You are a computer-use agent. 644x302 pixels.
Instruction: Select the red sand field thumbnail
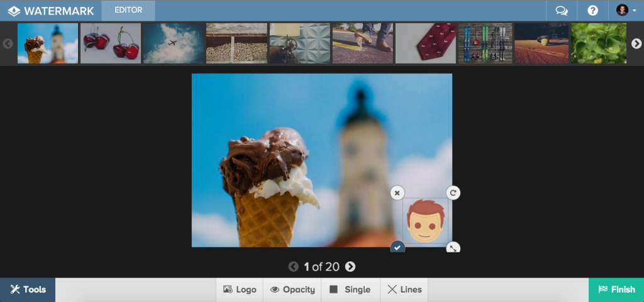(541, 43)
